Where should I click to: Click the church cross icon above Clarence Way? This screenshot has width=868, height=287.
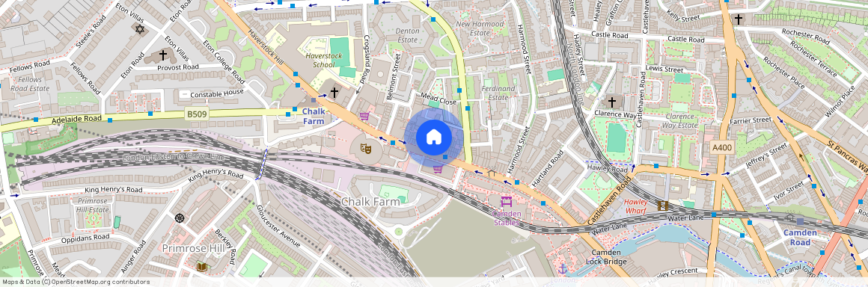611,102
